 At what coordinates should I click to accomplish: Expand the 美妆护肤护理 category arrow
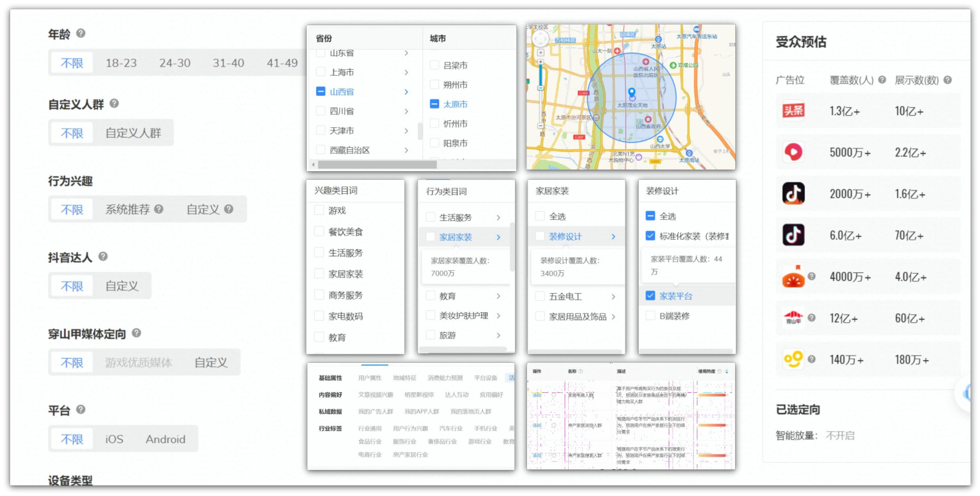498,316
